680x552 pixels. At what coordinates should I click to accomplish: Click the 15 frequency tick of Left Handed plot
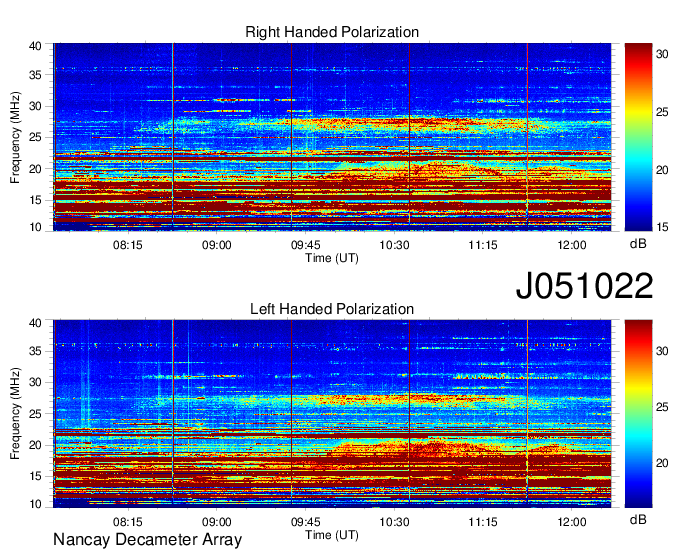click(x=35, y=477)
